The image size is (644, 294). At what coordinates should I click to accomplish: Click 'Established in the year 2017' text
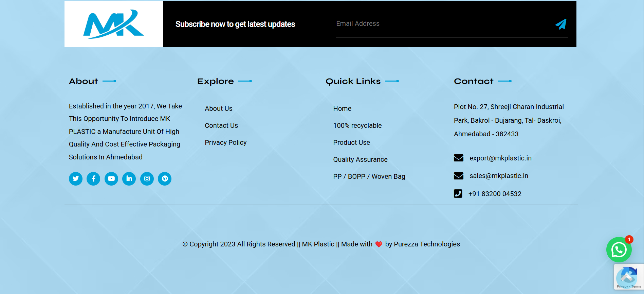112,106
